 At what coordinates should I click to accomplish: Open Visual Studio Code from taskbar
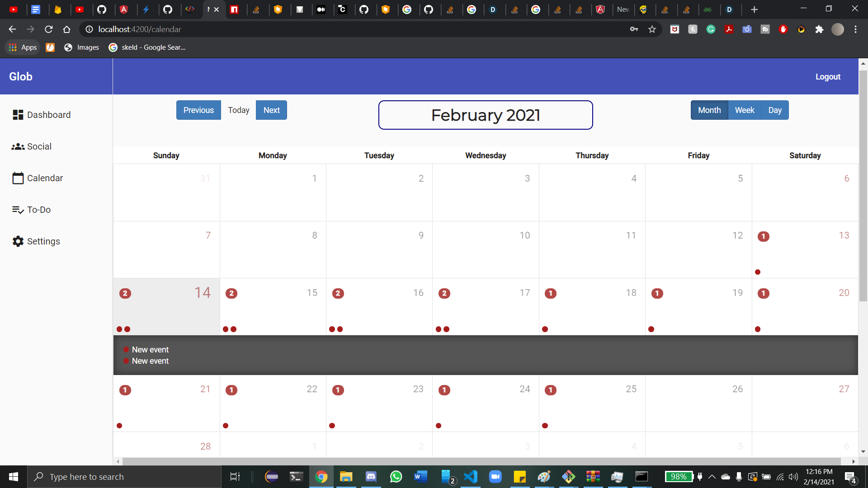471,477
